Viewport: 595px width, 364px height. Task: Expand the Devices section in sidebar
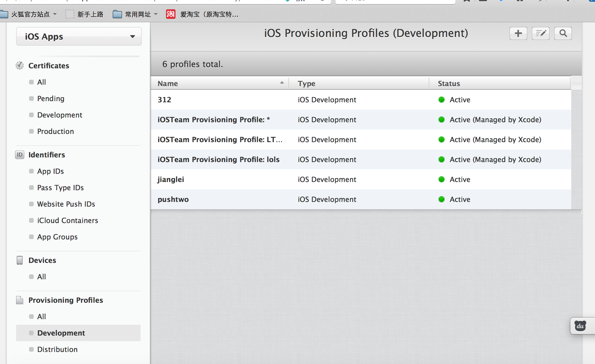41,260
